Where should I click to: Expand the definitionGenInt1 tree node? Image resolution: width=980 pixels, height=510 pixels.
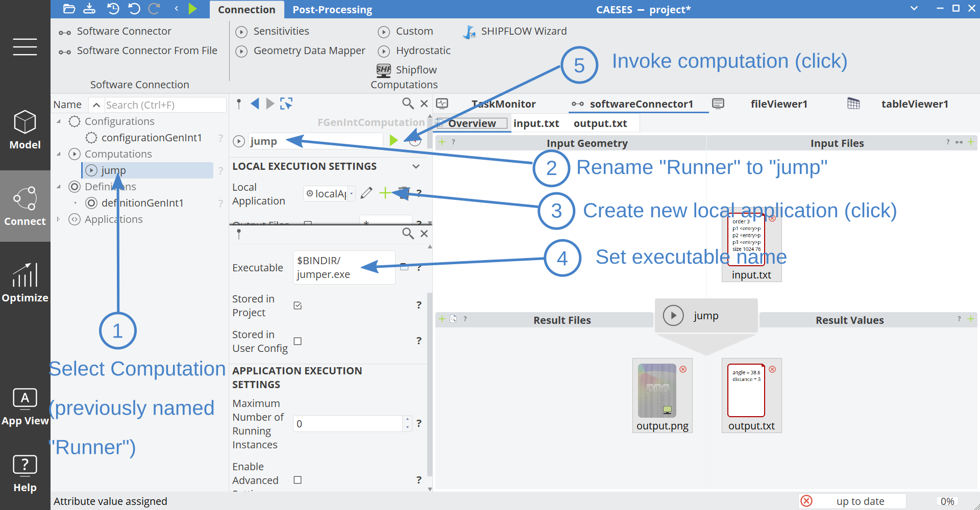click(76, 203)
